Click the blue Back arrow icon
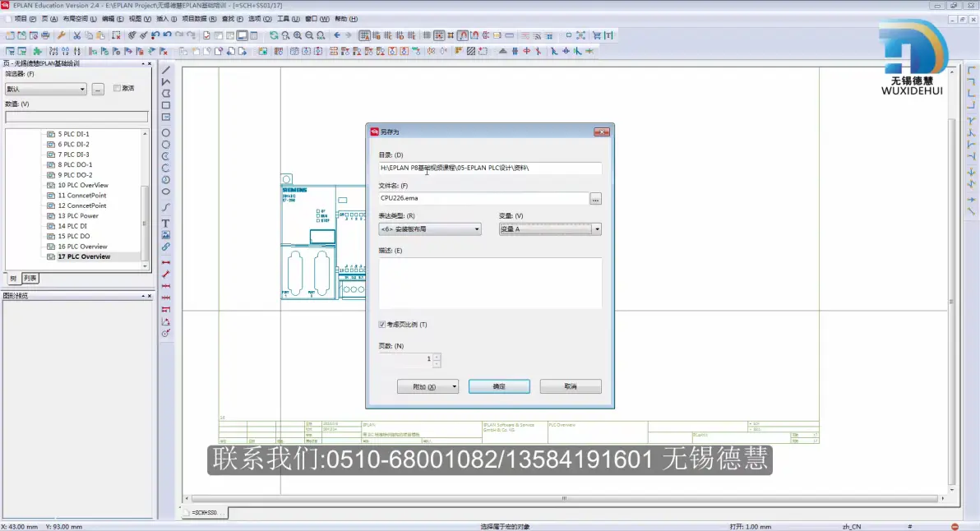This screenshot has height=531, width=980. pyautogui.click(x=337, y=35)
